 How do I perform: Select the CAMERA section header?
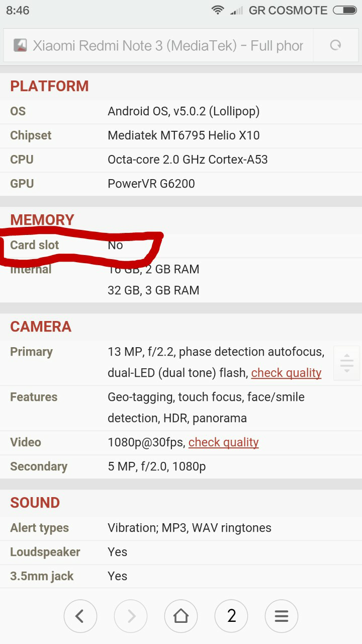41,327
